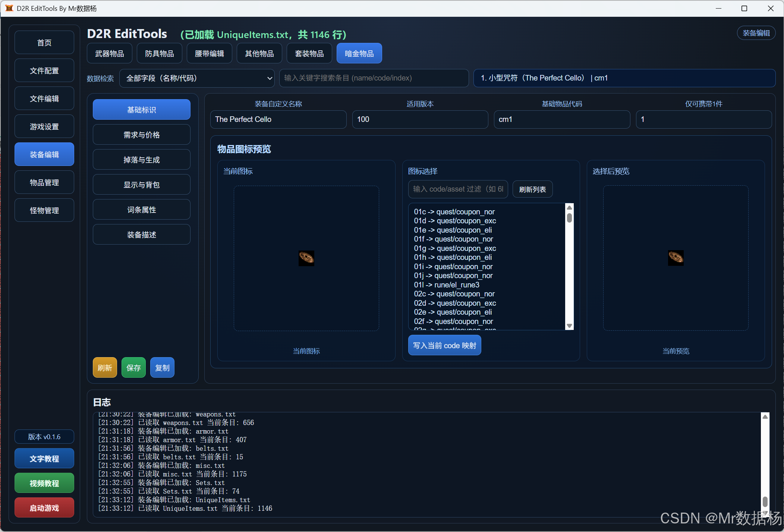The height and width of the screenshot is (532, 784).
Task: Click the selected preview icon thumbnail
Action: coord(676,258)
